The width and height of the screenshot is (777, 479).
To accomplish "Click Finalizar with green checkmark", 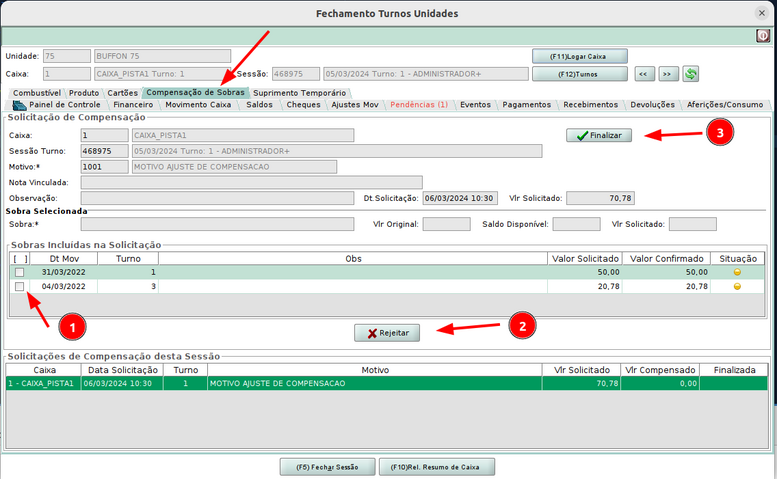I will click(599, 135).
